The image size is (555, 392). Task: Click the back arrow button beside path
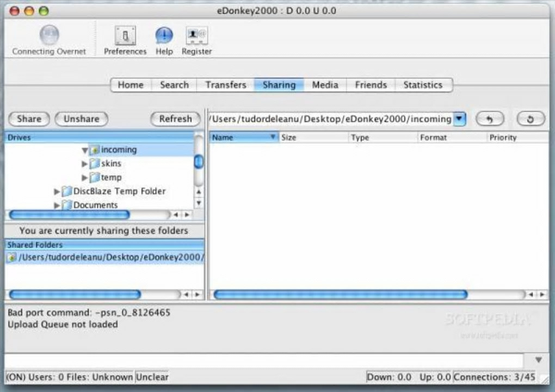(x=490, y=119)
